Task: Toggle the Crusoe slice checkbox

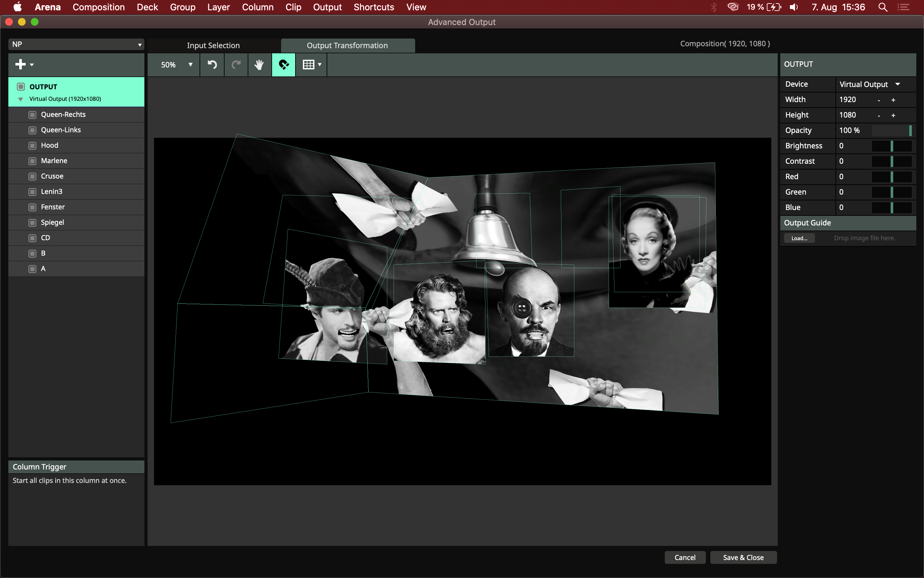Action: 32,176
